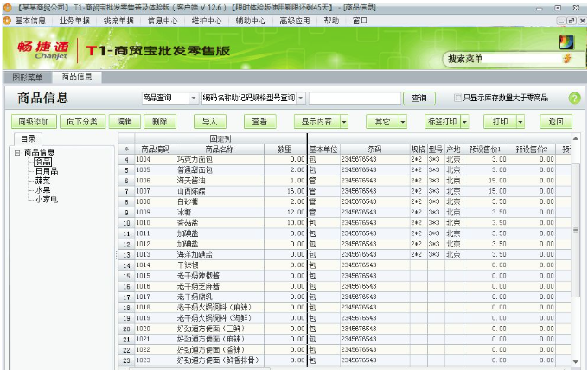Viewport: 588px width, 370px height.
Task: Click the 返回 button
Action: (556, 121)
